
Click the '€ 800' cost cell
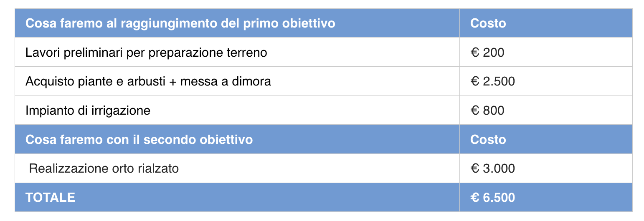click(x=487, y=110)
